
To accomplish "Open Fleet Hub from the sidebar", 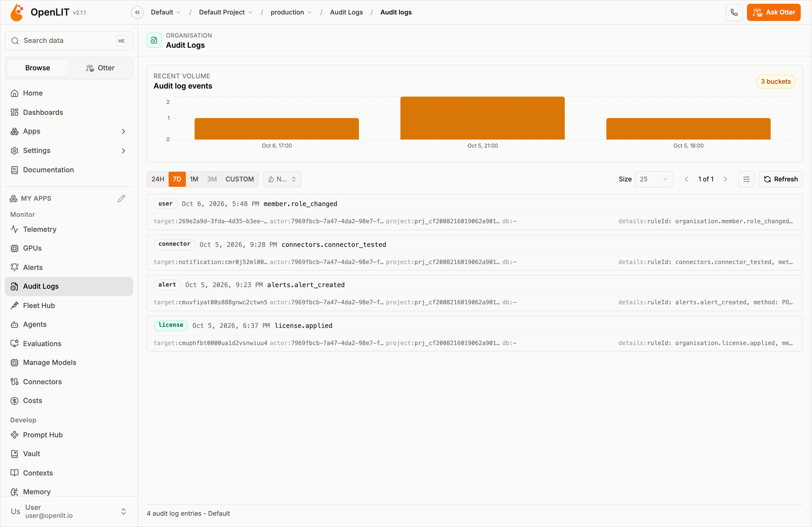I will point(69,305).
